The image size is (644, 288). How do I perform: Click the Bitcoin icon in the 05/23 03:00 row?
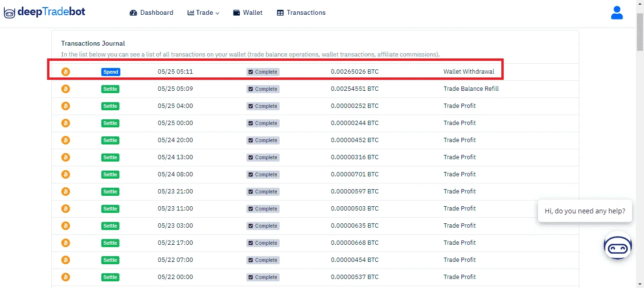coord(66,226)
